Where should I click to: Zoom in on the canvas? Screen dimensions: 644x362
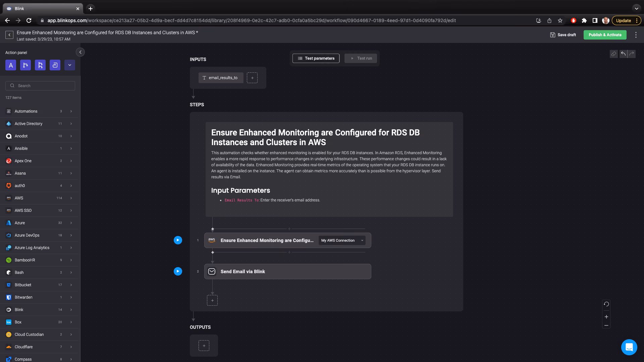point(606,317)
